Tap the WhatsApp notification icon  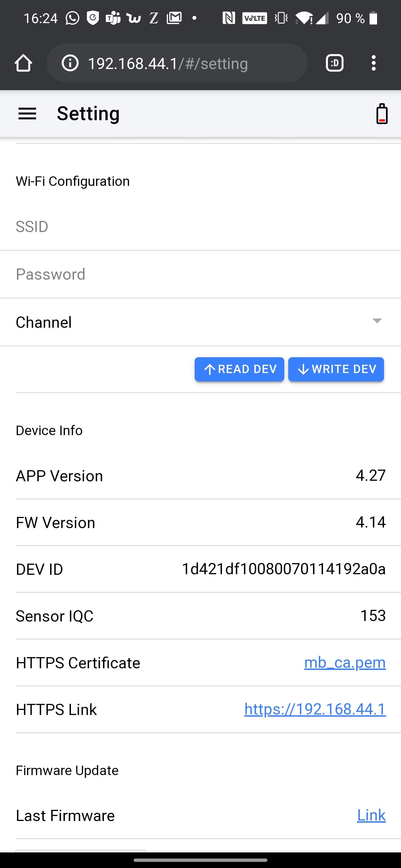click(x=72, y=18)
